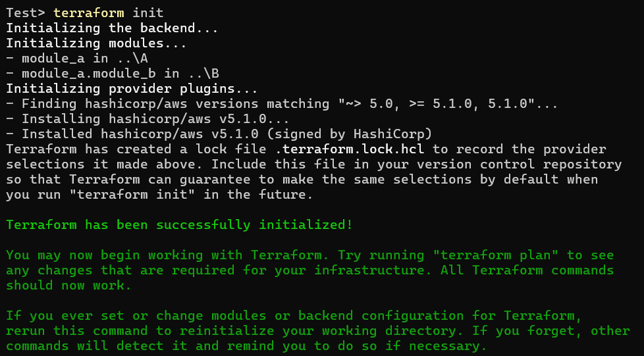Click the "Initializing modules..." line
The width and height of the screenshot is (644, 356).
[96, 43]
